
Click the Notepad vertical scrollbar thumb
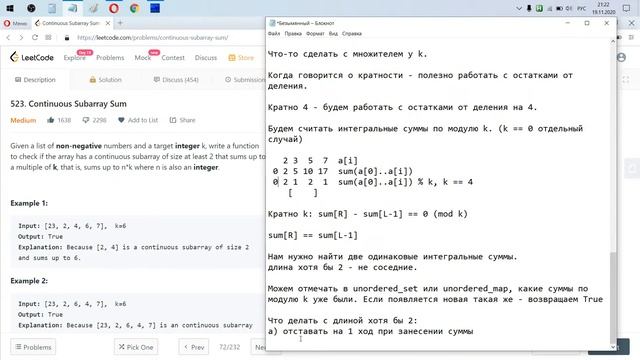(x=613, y=297)
